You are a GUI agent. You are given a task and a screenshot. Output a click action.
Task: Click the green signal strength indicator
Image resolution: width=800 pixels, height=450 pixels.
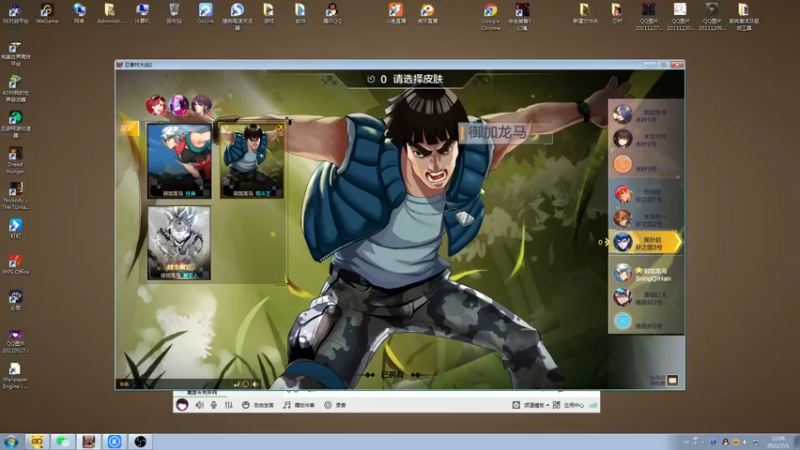(x=593, y=405)
